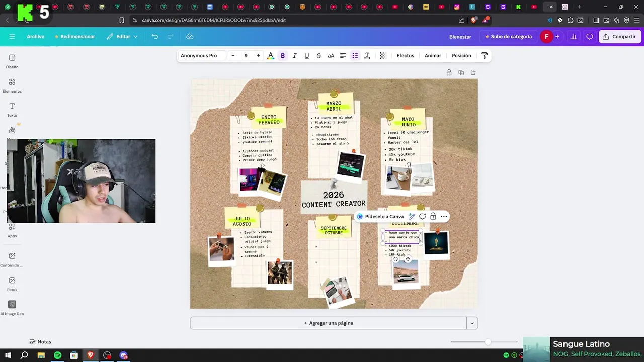This screenshot has width=644, height=362.
Task: Toggle italic formatting
Action: [x=295, y=56]
